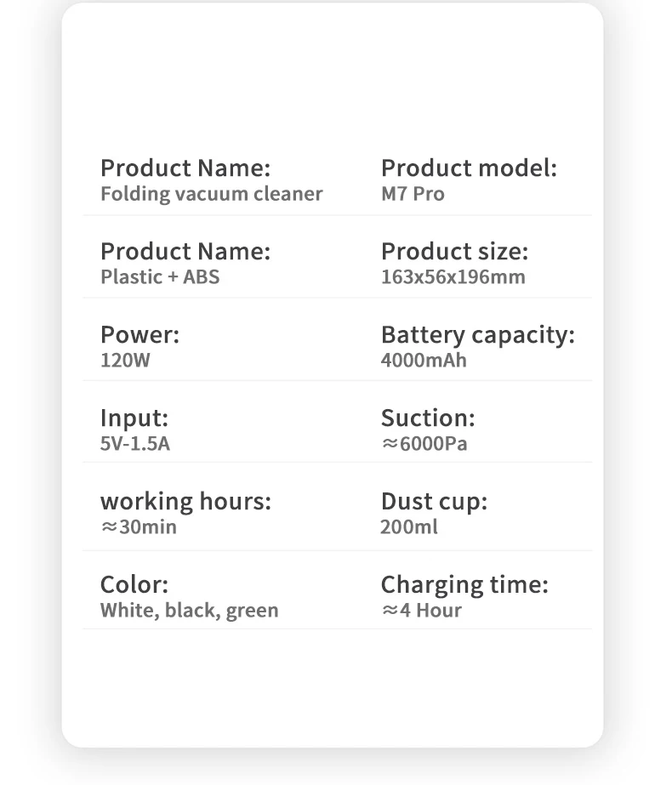672x785 pixels.
Task: Click the 'Power:' heading
Action: (x=140, y=335)
